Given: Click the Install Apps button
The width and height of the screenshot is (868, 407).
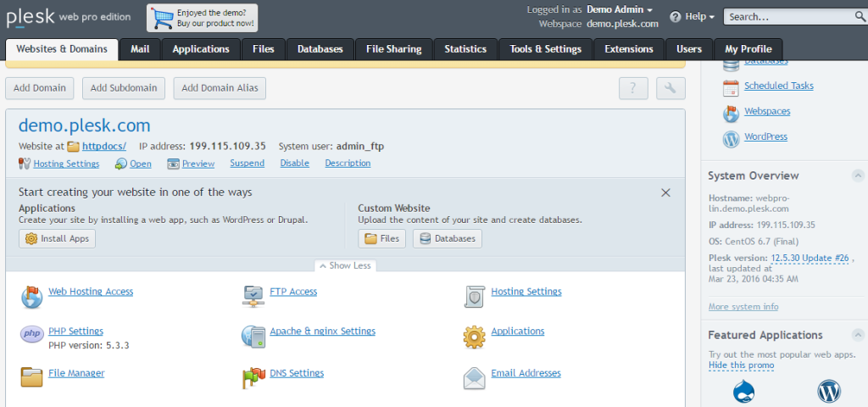Looking at the screenshot, I should pos(57,238).
